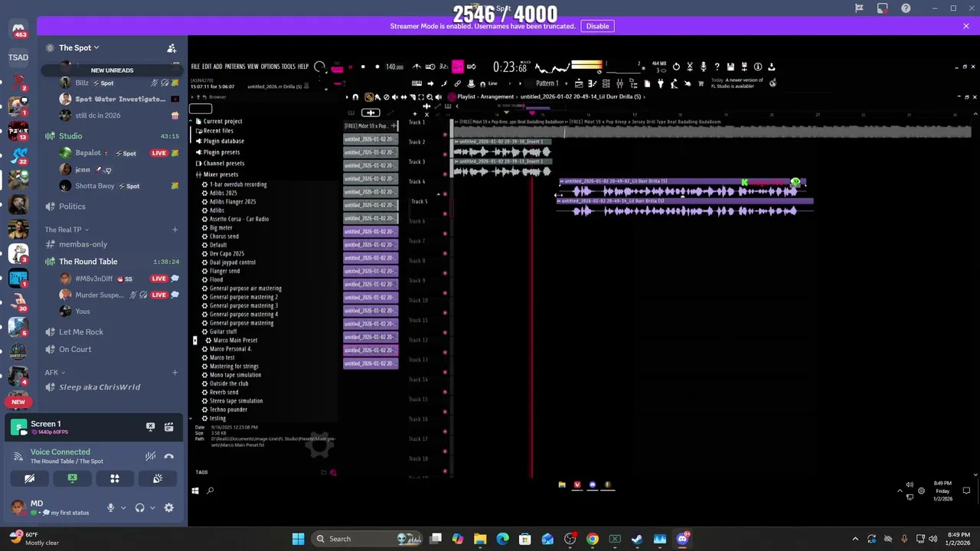Toggle Discord microphone mute
Viewport: 980px width, 551px height.
point(110,507)
